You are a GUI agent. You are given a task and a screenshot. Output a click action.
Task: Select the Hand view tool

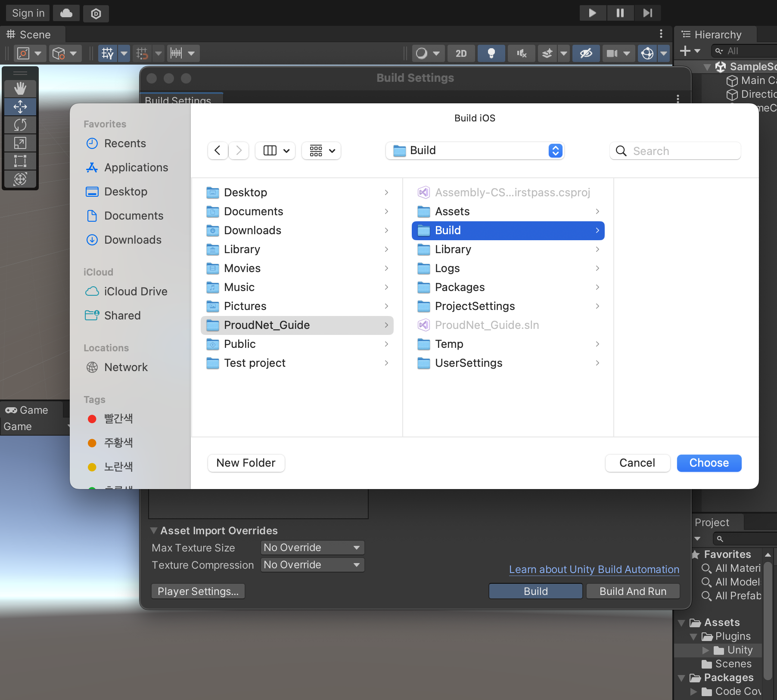click(x=20, y=88)
